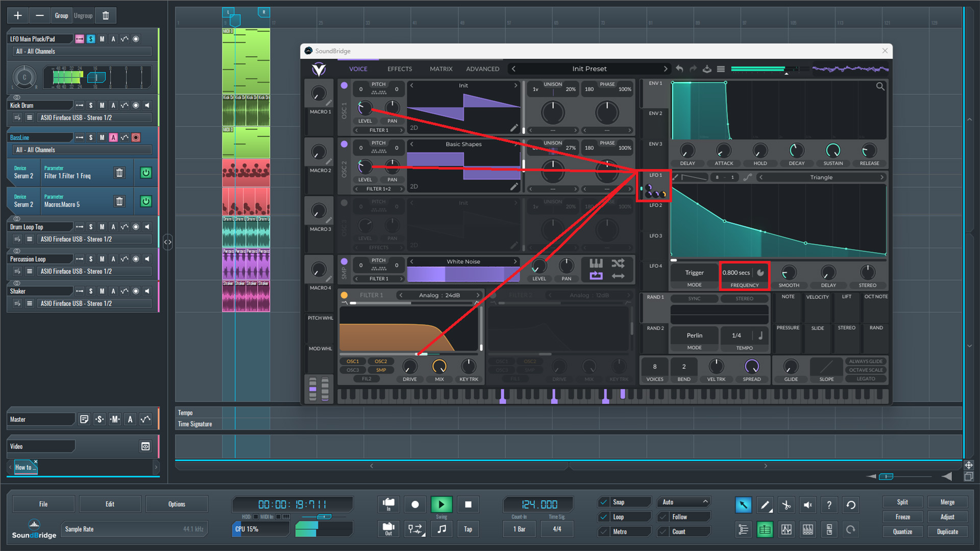Click the Duplicate button
This screenshot has width=980, height=551.
point(947,532)
